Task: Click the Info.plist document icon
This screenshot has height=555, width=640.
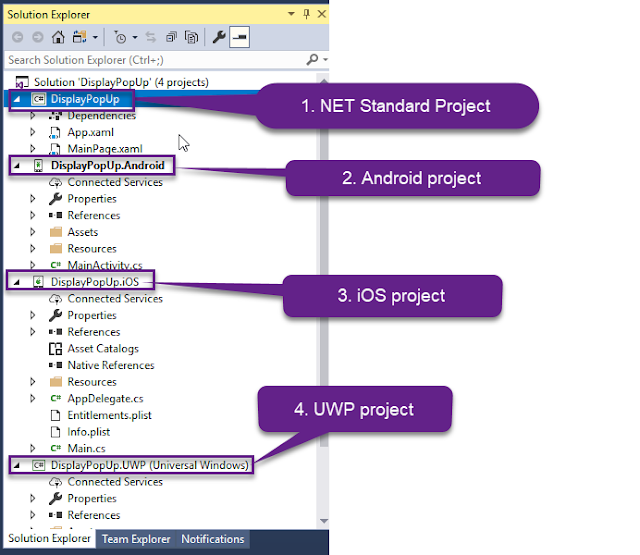Action: (x=55, y=432)
